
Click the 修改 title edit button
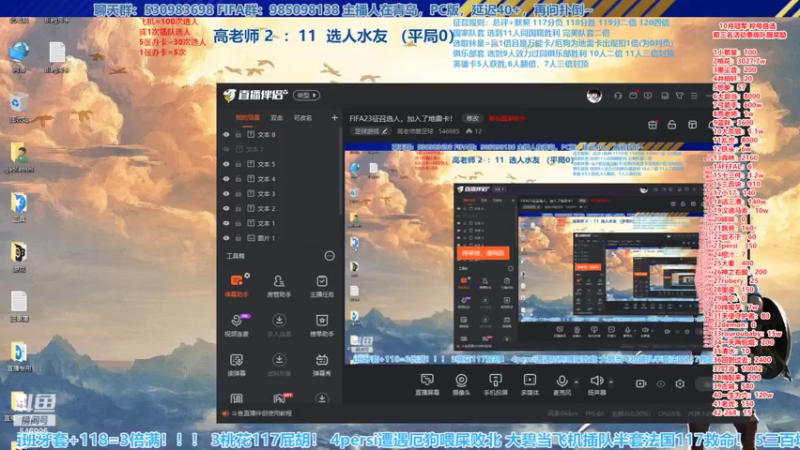[472, 118]
